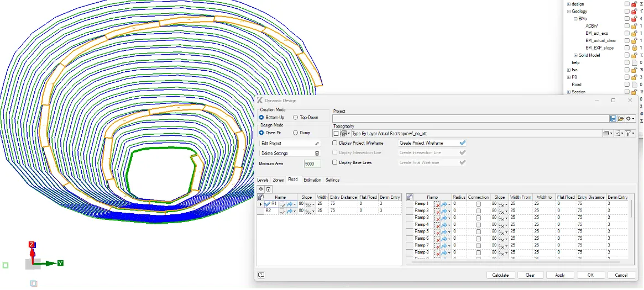Switch to the Zones tab
The width and height of the screenshot is (644, 290).
tap(278, 180)
